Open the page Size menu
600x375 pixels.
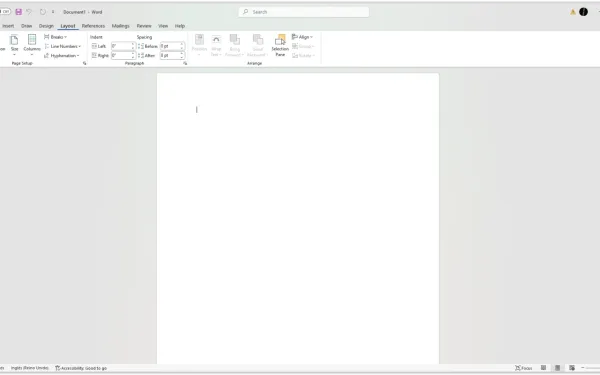(x=14, y=45)
